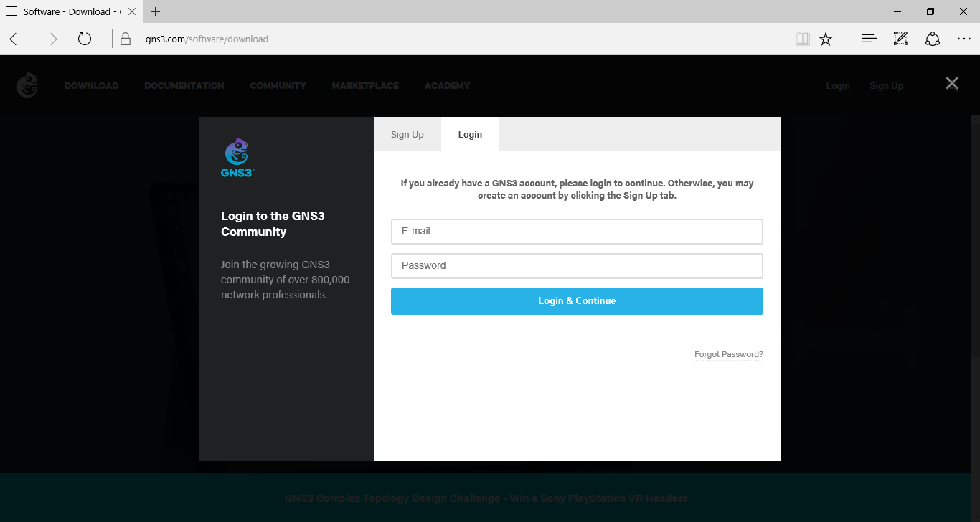980x522 pixels.
Task: Switch to the Sign Up tab in the dialog
Action: tap(407, 134)
